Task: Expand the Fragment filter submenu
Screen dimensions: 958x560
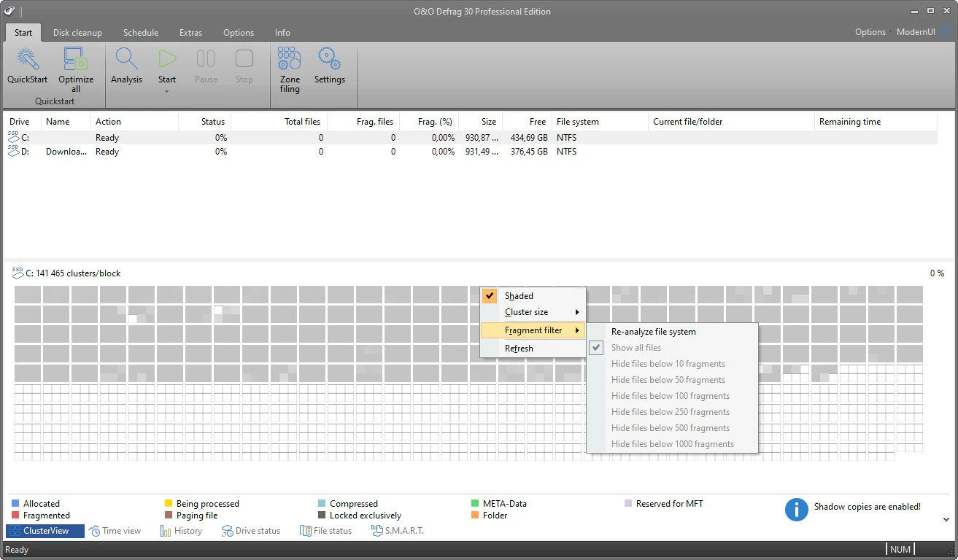Action: (533, 330)
